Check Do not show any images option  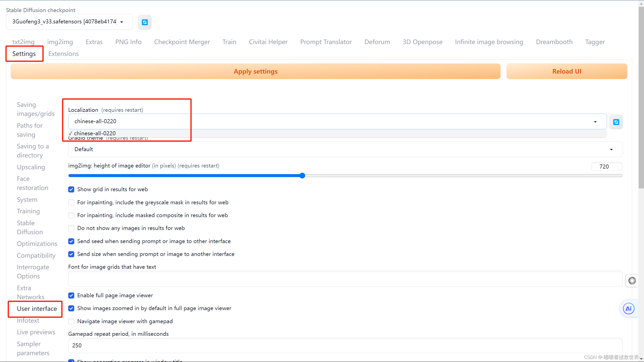coord(71,228)
